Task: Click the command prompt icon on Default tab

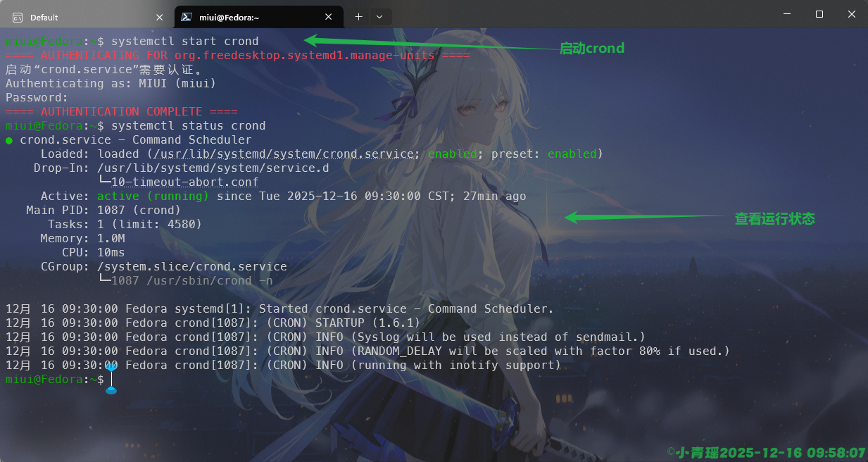Action: tap(18, 17)
